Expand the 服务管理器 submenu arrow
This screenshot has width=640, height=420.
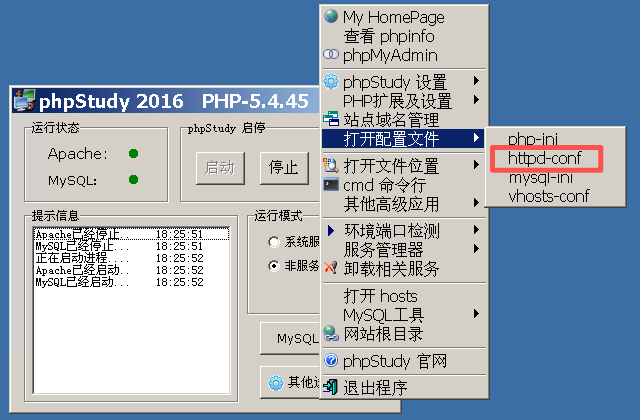click(476, 249)
